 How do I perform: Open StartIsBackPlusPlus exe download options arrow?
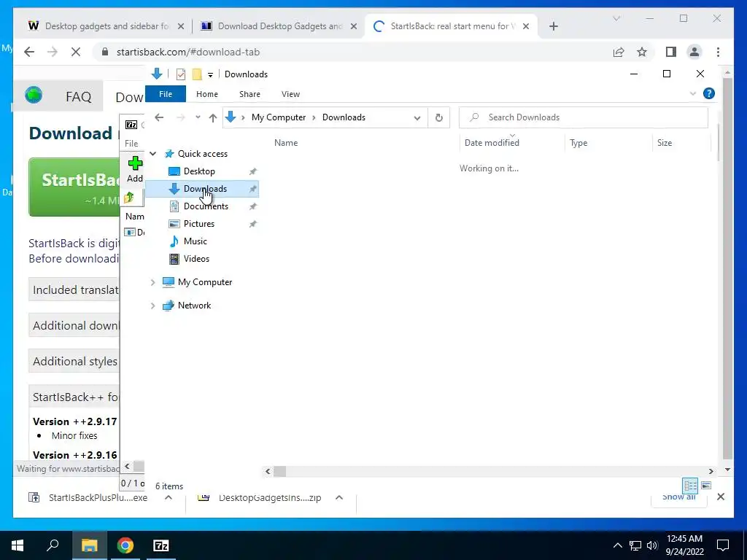click(x=169, y=497)
